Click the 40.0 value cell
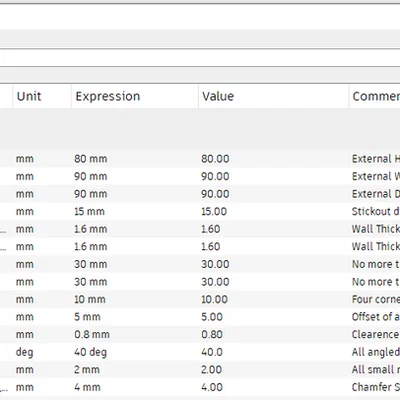Viewport: 400px width, 400px height. click(273, 352)
